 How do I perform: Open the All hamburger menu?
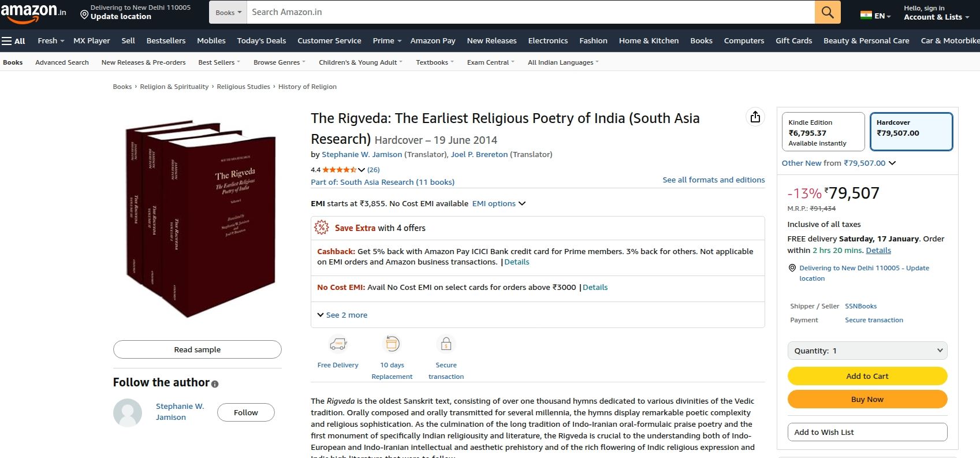click(13, 41)
